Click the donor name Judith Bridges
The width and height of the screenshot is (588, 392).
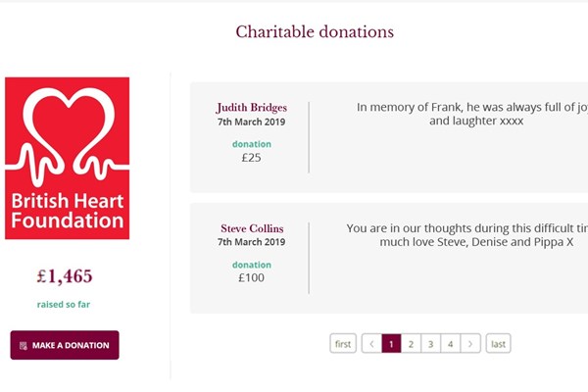tap(251, 107)
